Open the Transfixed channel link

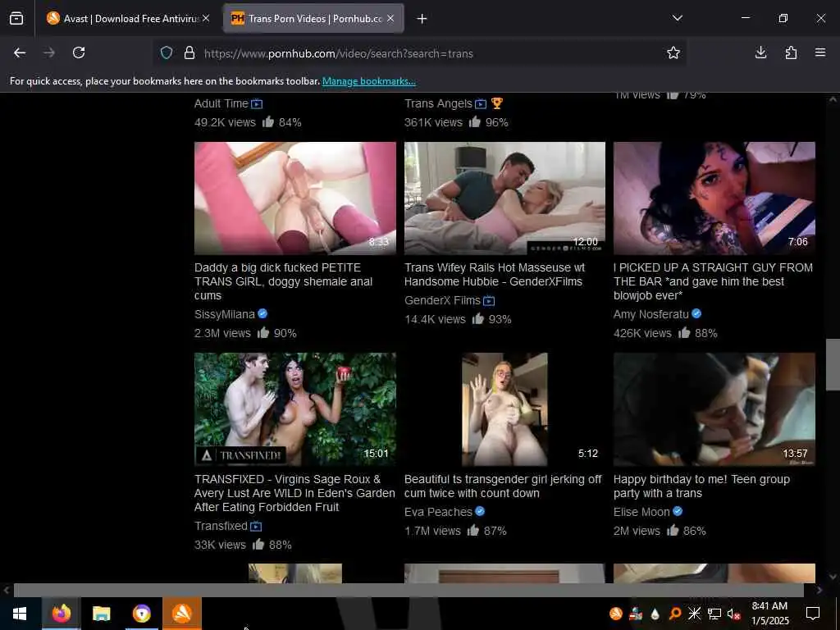pos(221,526)
